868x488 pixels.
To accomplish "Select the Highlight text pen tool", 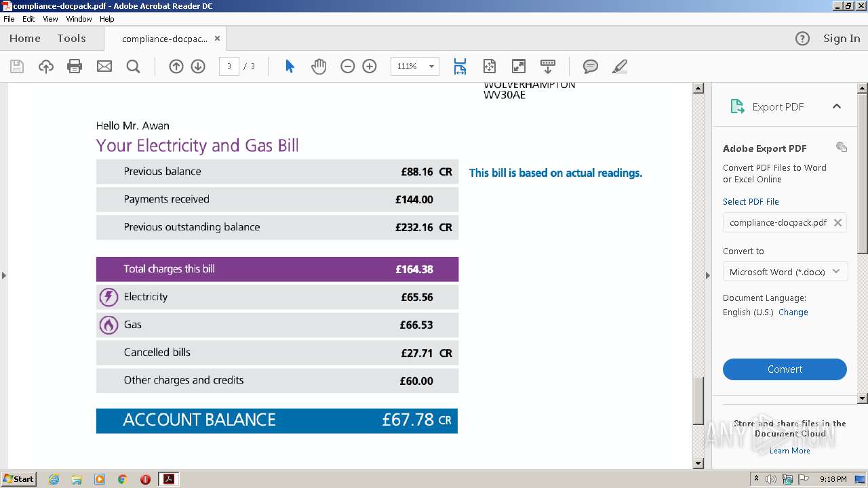I will (x=619, y=66).
